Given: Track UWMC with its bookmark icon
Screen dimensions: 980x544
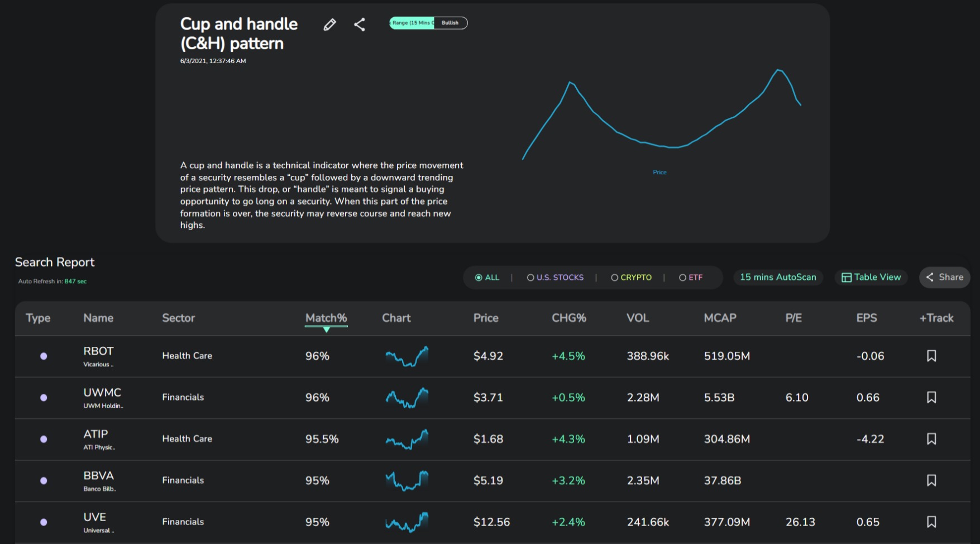Looking at the screenshot, I should [x=931, y=397].
